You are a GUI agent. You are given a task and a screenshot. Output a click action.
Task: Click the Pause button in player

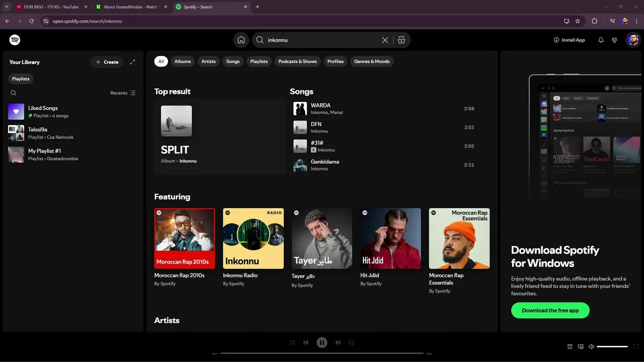[322, 342]
